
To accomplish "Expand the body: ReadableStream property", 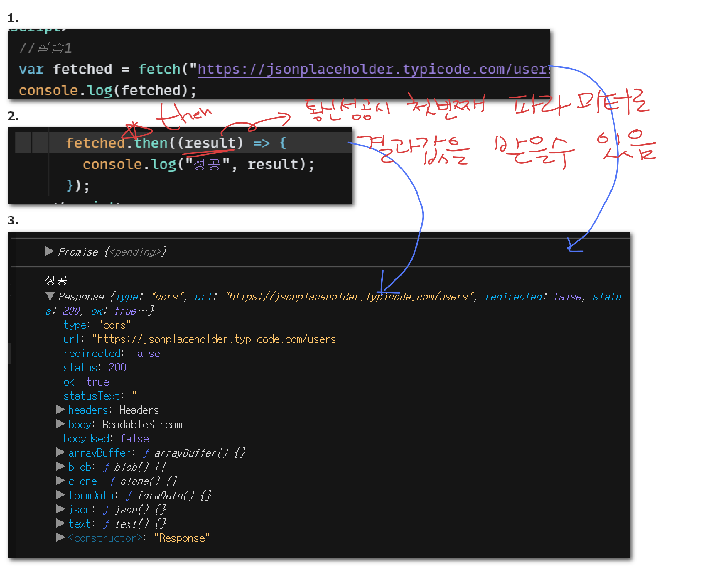I will [60, 424].
